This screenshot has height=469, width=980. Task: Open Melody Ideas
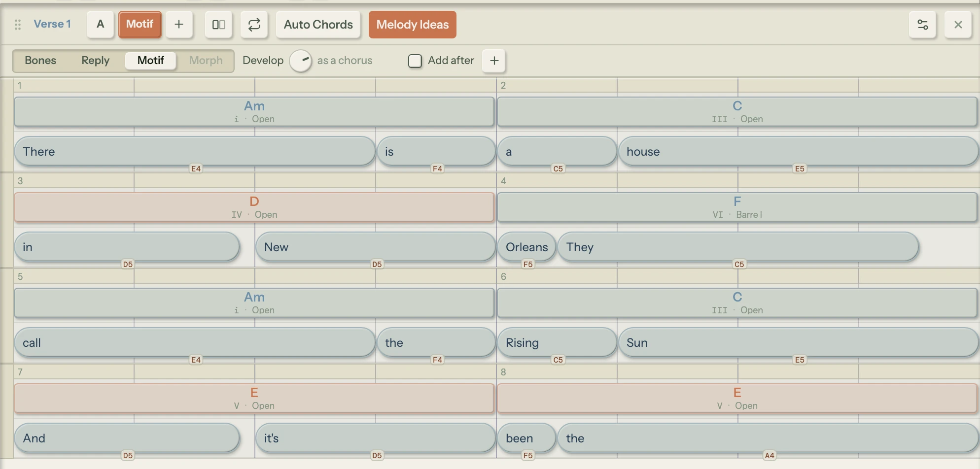coord(413,25)
